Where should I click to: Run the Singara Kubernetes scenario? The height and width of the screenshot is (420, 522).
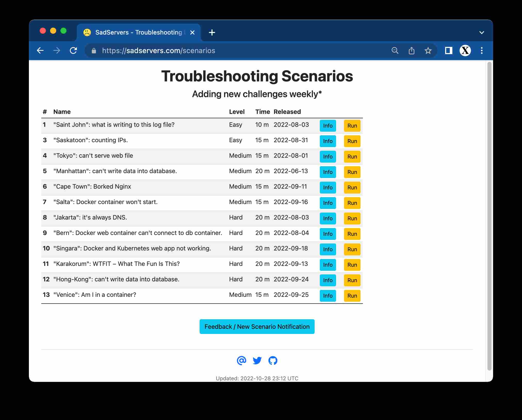coord(352,249)
